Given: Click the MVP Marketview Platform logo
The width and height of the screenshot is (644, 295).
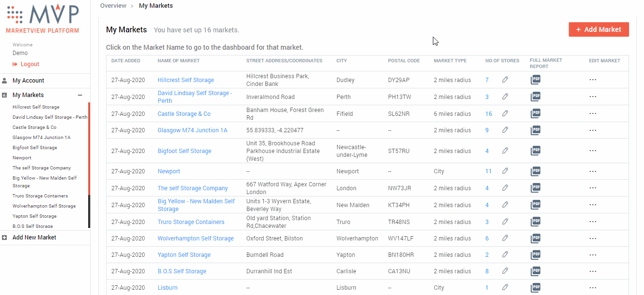Looking at the screenshot, I should (42, 19).
